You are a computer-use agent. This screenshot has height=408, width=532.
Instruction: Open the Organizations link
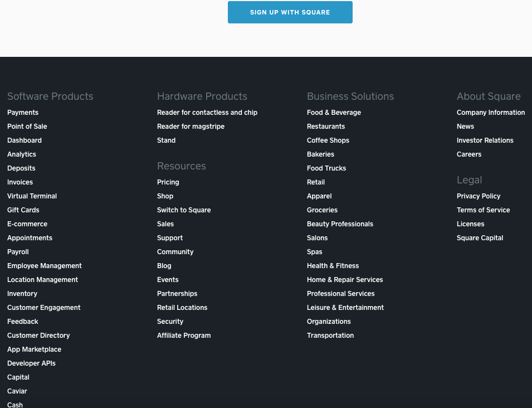click(329, 321)
